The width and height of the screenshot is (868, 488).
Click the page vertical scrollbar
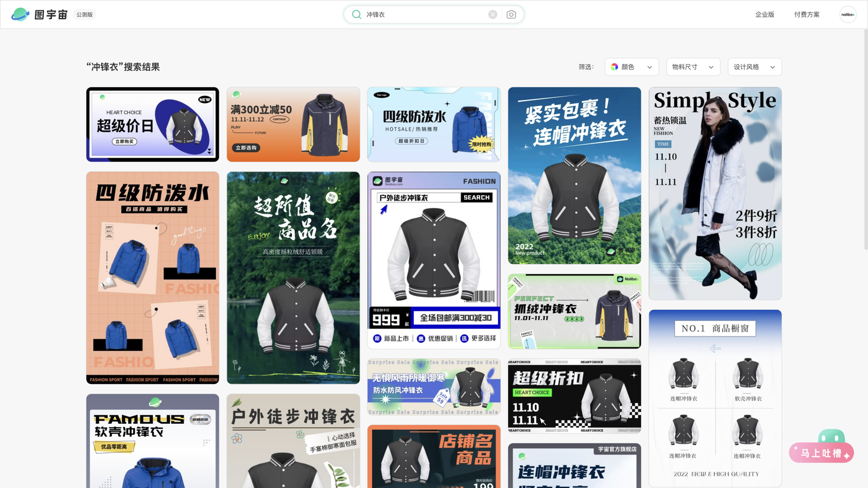(866, 139)
